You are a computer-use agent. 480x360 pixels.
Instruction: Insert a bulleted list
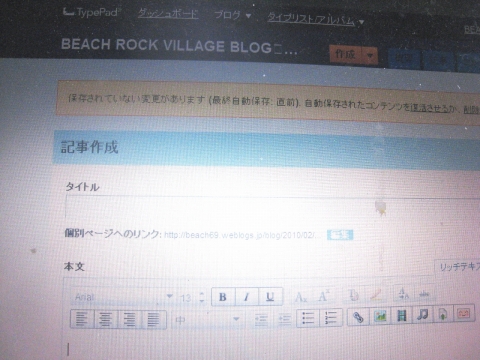click(308, 318)
